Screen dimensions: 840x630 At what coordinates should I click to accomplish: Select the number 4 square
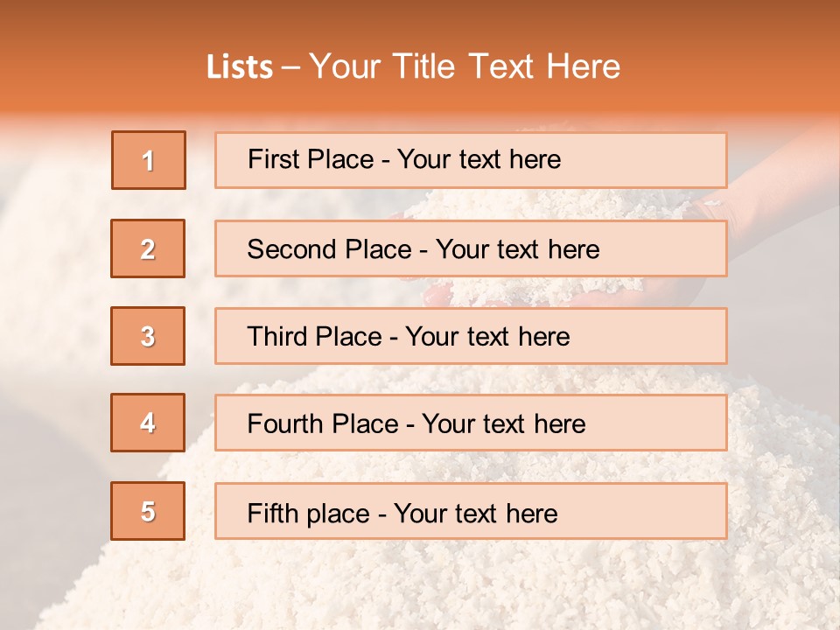point(148,423)
